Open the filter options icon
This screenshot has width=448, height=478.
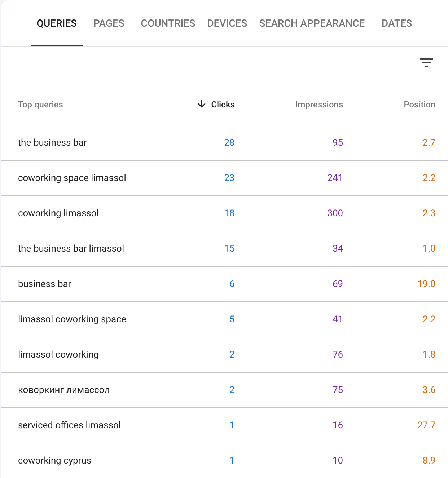[x=427, y=63]
